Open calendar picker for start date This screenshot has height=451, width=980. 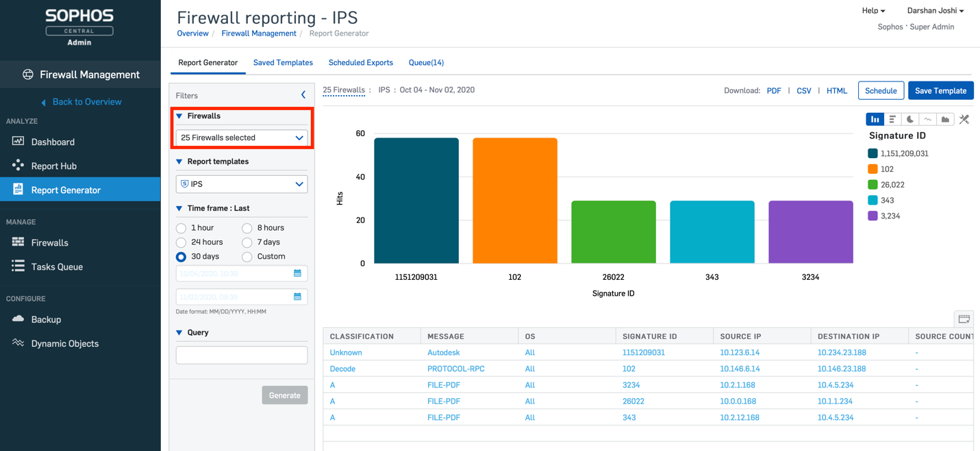tap(297, 273)
